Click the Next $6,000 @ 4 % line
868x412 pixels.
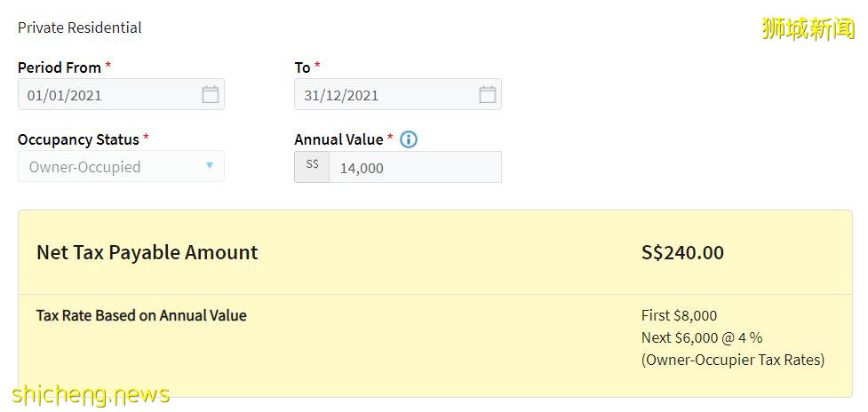[x=702, y=337]
